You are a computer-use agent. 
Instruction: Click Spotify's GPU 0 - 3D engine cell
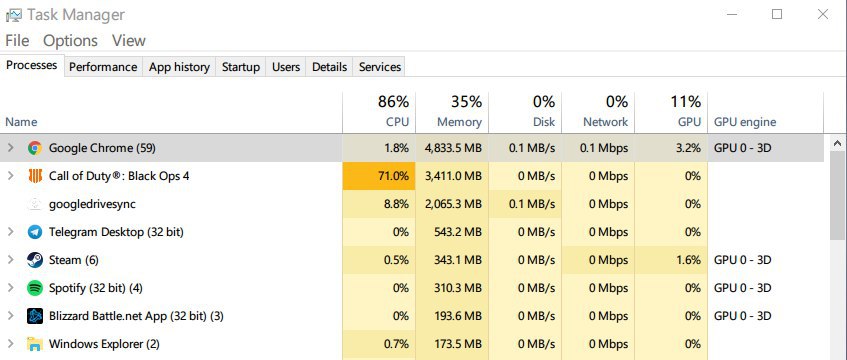765,288
